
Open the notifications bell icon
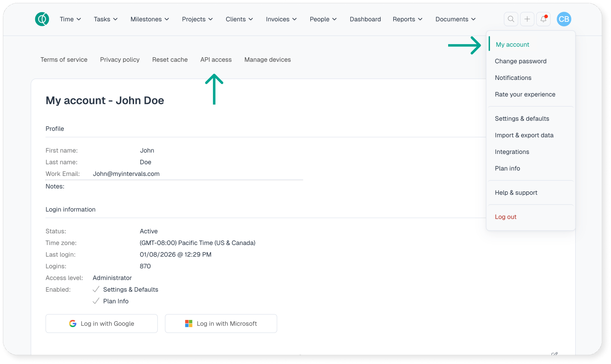click(x=543, y=19)
